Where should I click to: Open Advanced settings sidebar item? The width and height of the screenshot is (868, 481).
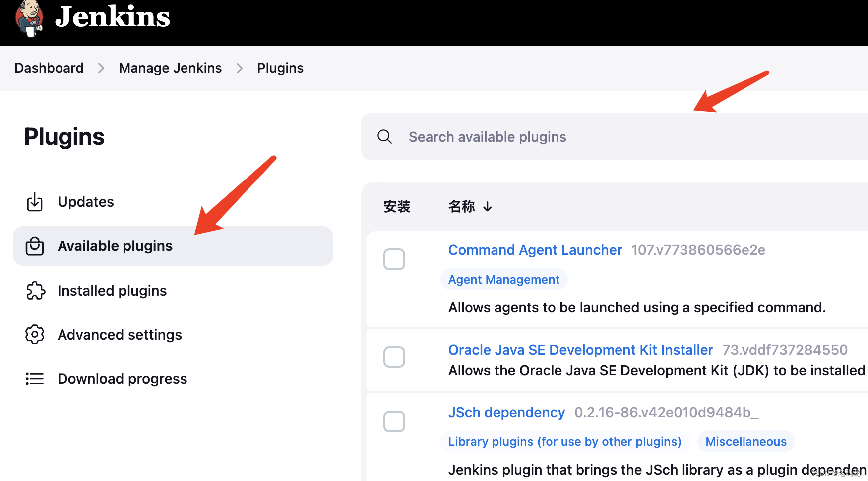(173, 335)
